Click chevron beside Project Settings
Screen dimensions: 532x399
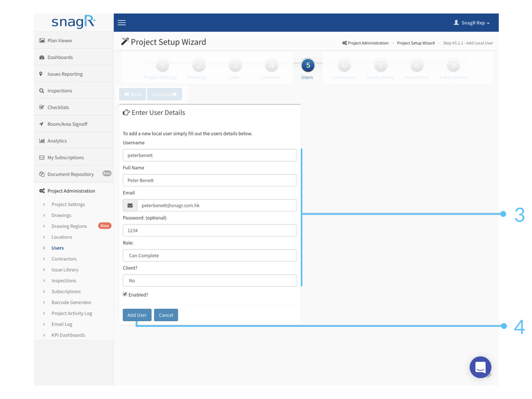click(x=44, y=205)
